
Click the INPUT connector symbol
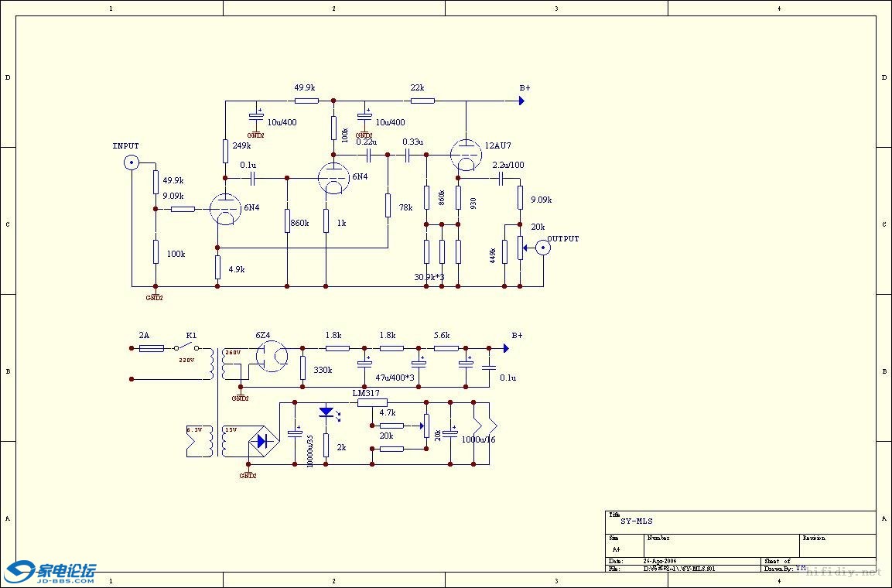pos(132,162)
